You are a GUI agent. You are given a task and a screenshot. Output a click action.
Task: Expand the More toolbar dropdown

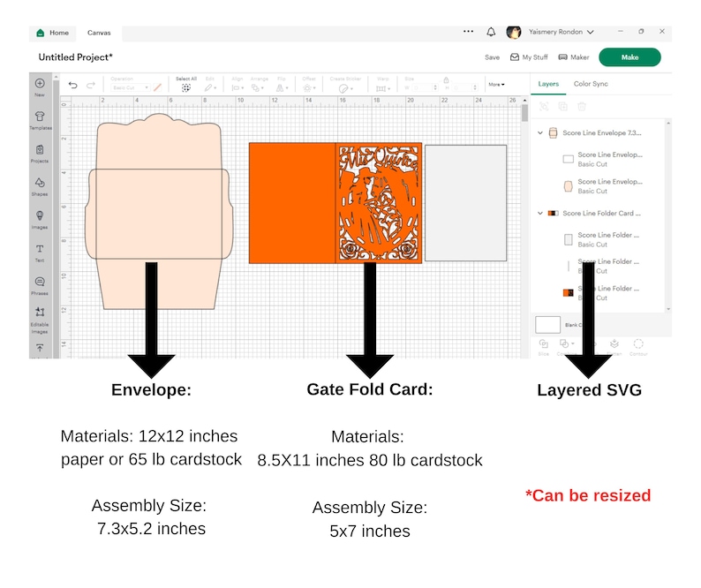pyautogui.click(x=496, y=84)
